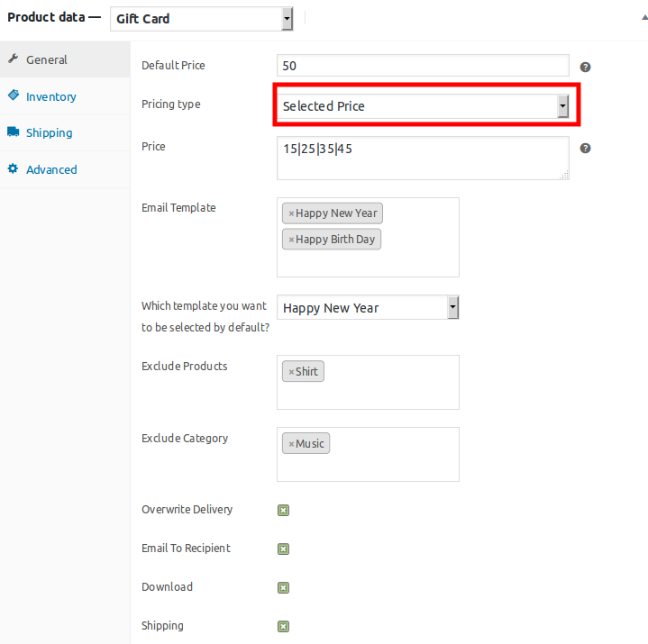Click the Email Template label
The width and height of the screenshot is (648, 644).
pyautogui.click(x=178, y=207)
